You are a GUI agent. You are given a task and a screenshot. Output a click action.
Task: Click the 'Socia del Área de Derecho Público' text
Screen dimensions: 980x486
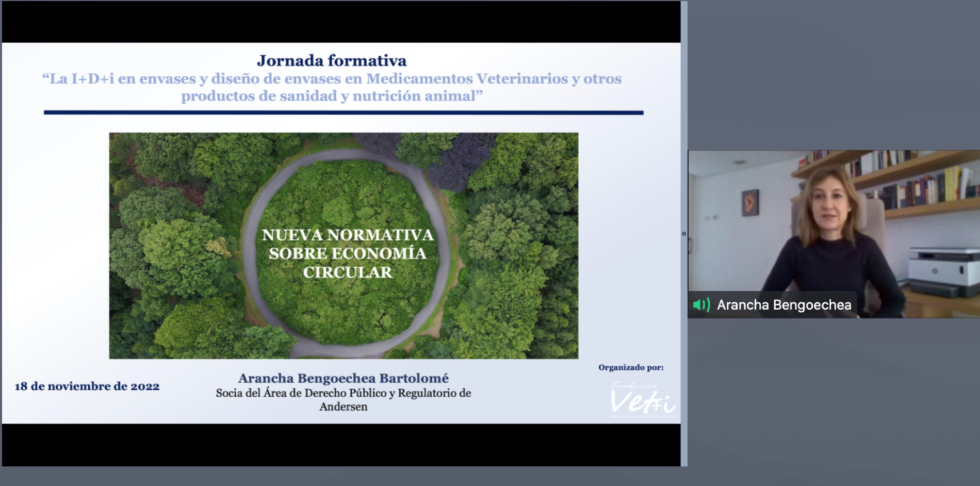(x=343, y=393)
